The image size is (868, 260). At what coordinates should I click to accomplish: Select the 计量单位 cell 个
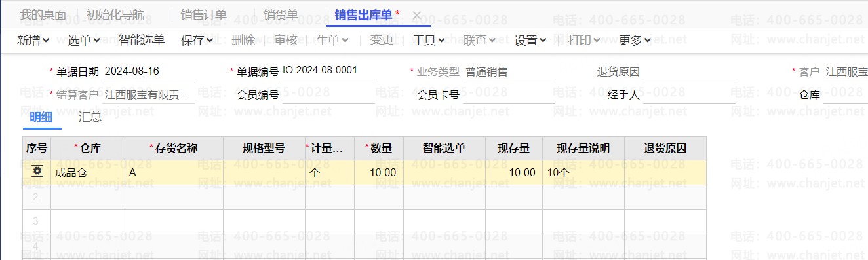point(330,173)
